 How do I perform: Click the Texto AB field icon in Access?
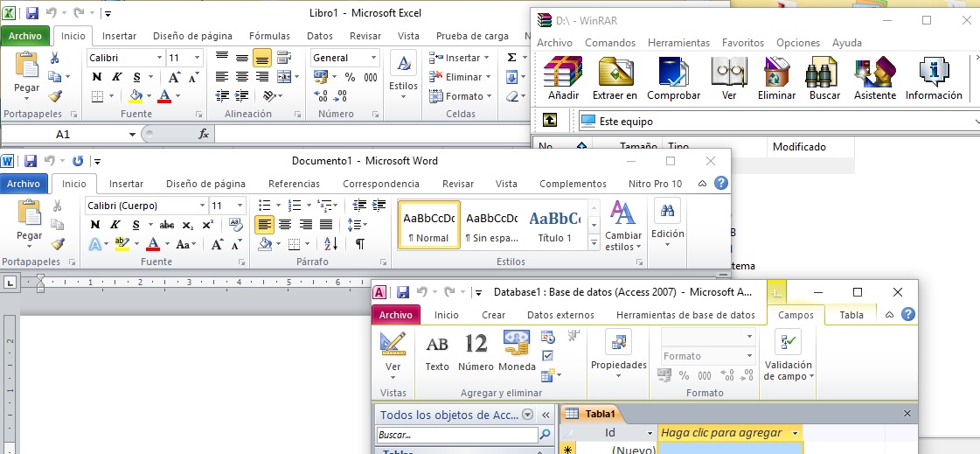tap(437, 345)
